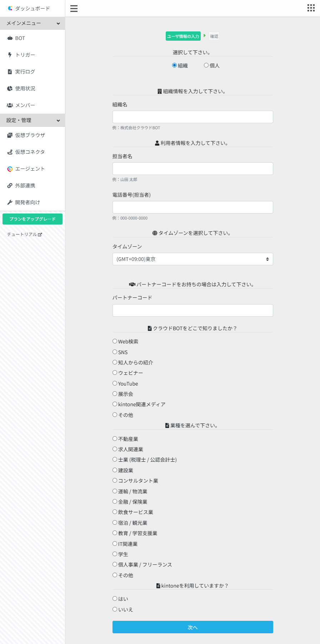This screenshot has width=320, height=644.
Task: Choose はい for kintone usage
Action: coord(115,599)
